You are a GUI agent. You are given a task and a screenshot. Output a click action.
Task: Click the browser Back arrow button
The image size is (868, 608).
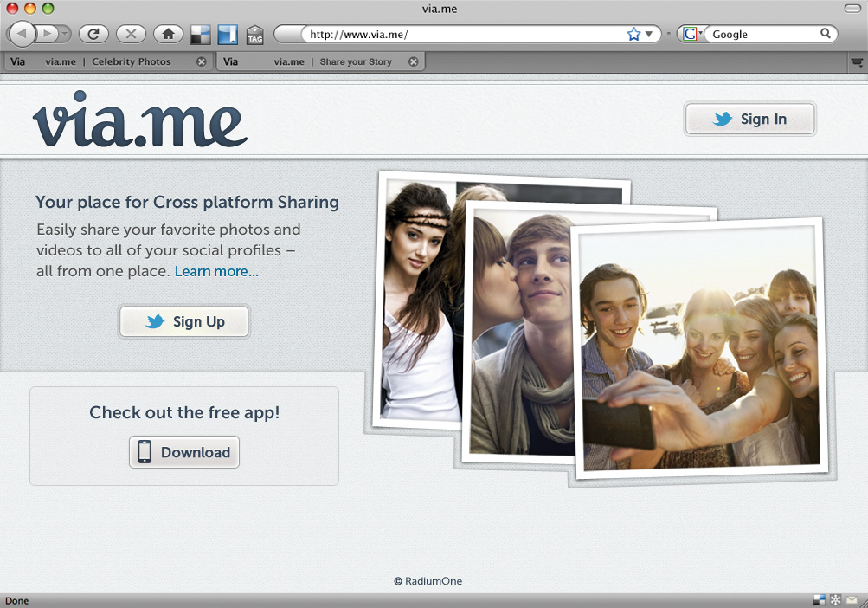(x=22, y=34)
